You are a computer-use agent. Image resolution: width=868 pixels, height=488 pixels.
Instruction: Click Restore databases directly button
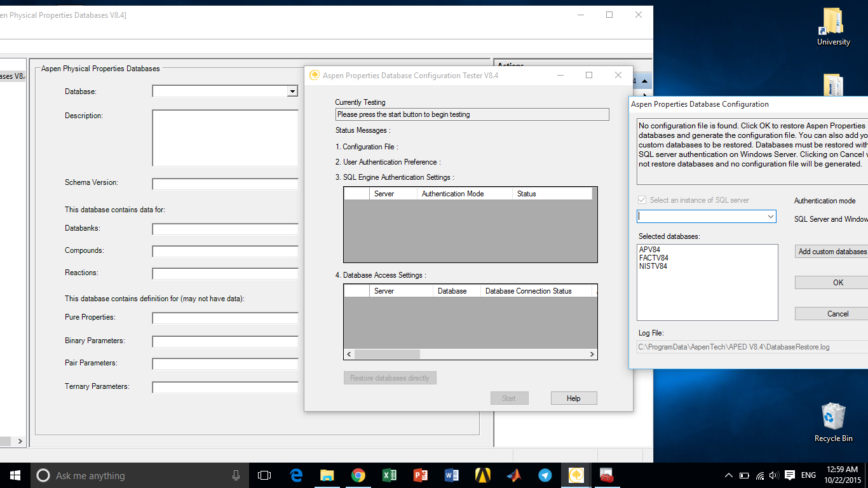(390, 378)
